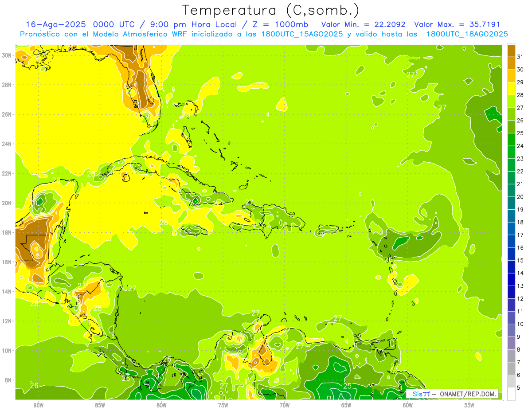Click the 16N latitude label
This screenshot has width=532, height=411.
click(x=7, y=262)
